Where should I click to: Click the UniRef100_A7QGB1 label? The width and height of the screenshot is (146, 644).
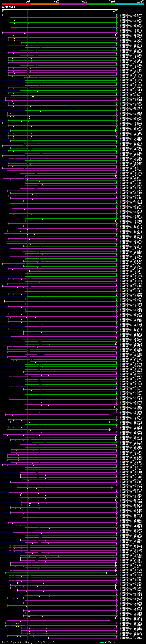[x=131, y=55]
